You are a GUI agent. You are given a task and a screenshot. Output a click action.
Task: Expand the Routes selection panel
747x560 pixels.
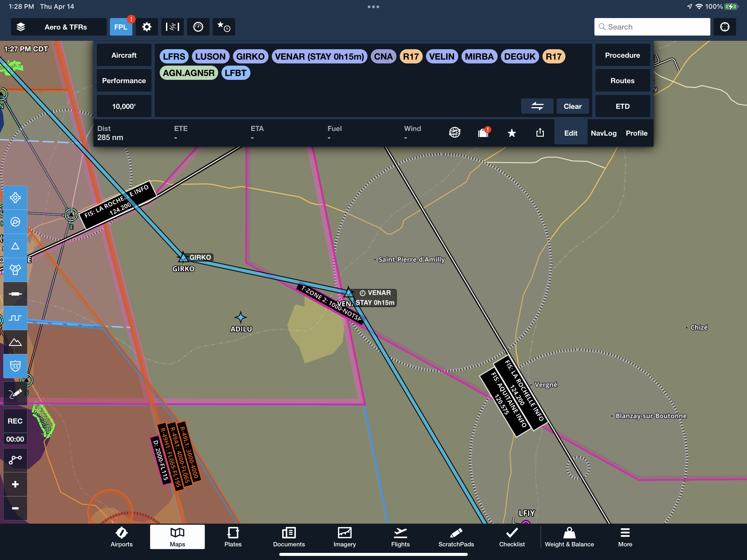[621, 80]
